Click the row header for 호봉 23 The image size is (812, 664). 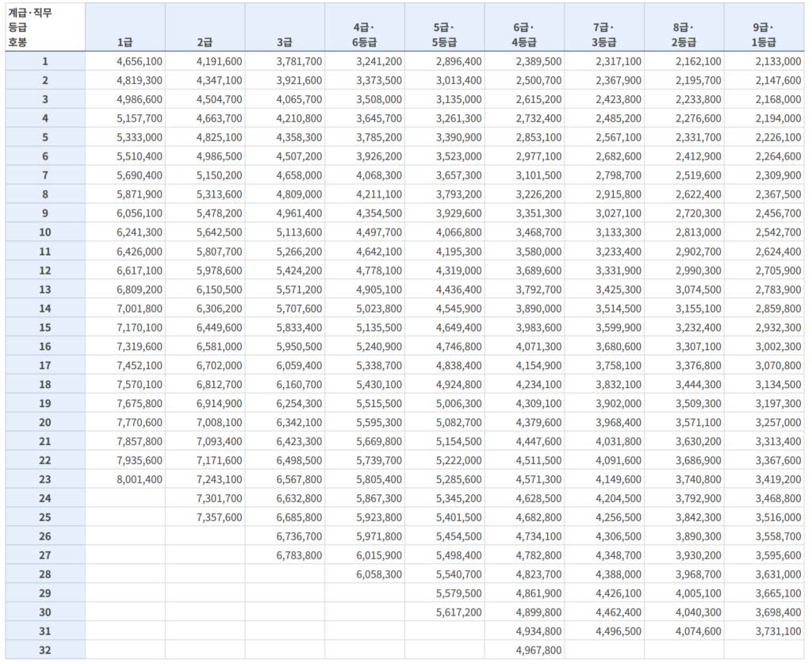[45, 479]
